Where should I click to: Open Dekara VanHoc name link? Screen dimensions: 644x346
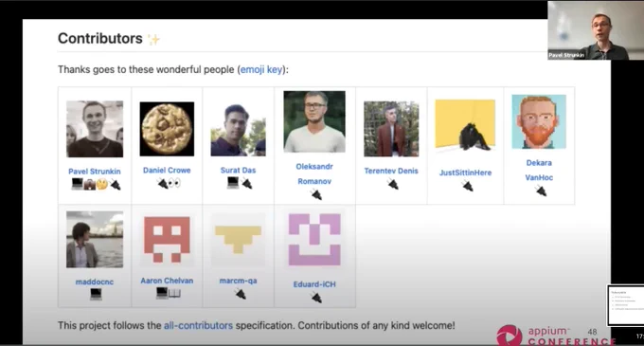[539, 170]
